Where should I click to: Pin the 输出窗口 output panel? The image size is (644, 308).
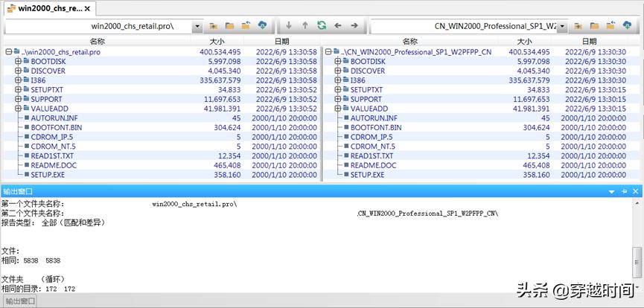pyautogui.click(x=625, y=192)
